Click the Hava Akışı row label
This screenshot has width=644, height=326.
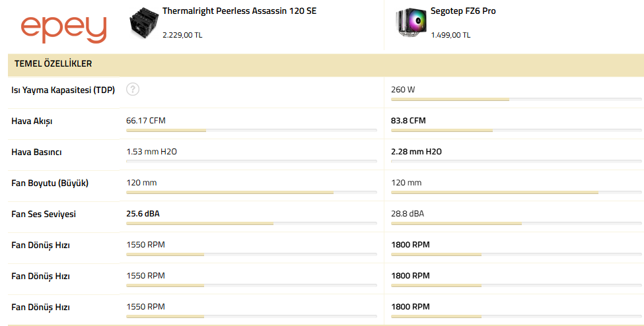32,121
